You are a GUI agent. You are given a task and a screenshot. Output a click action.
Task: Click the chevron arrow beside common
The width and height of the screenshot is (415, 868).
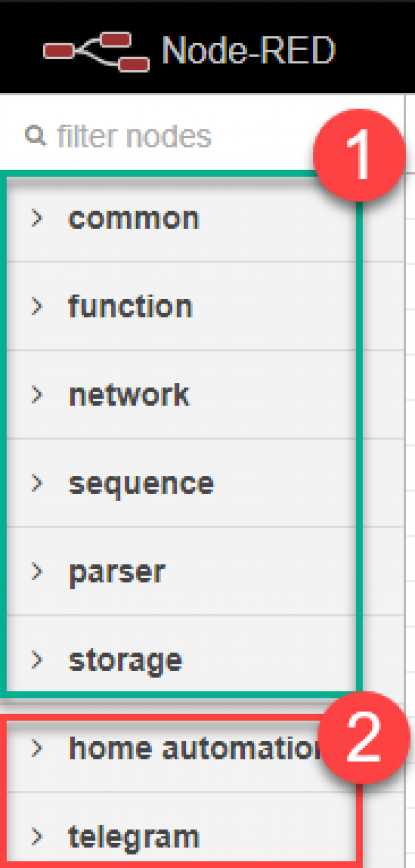37,218
